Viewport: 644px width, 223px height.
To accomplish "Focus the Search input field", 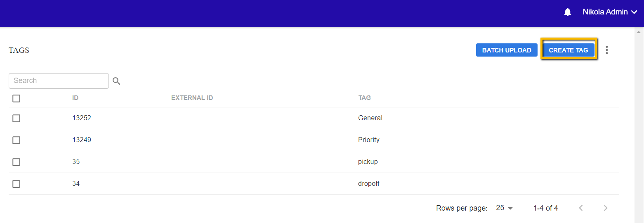I will click(59, 81).
